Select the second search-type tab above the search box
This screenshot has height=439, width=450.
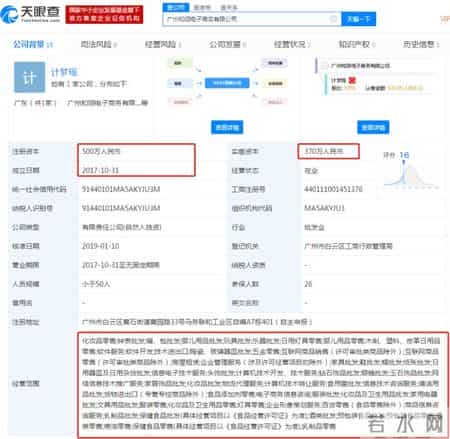pos(202,7)
